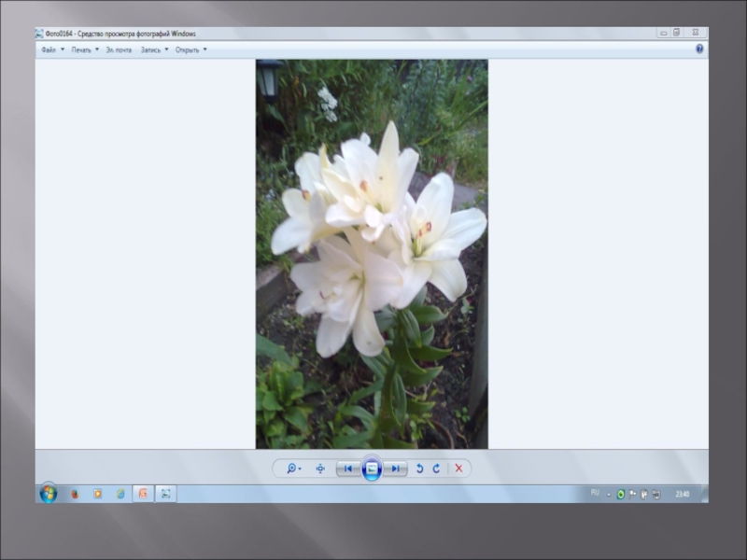Open the zoom magnifier control

coord(293,469)
